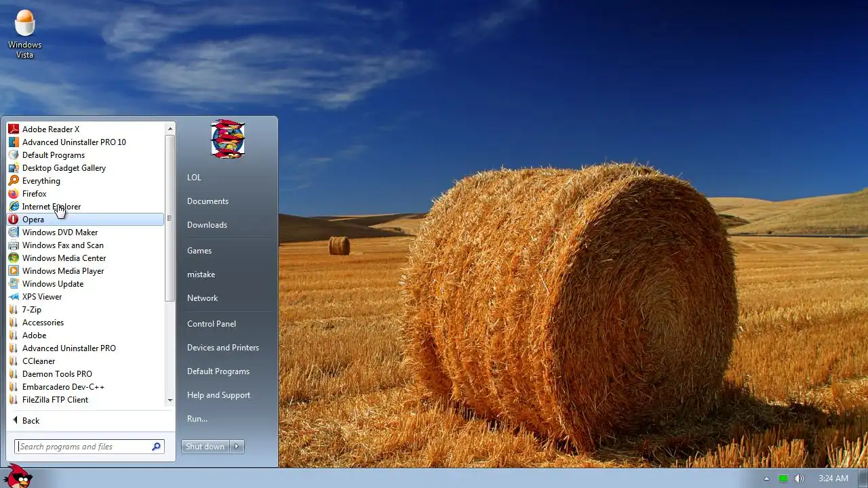Expand the CCleaner folder
Image resolution: width=868 pixels, height=488 pixels.
[85, 361]
